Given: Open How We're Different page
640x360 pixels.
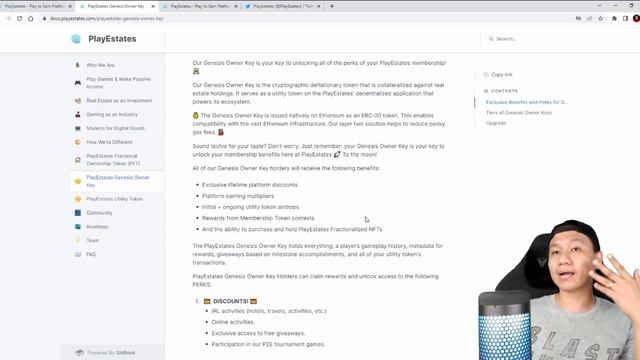Looking at the screenshot, I should pos(109,142).
